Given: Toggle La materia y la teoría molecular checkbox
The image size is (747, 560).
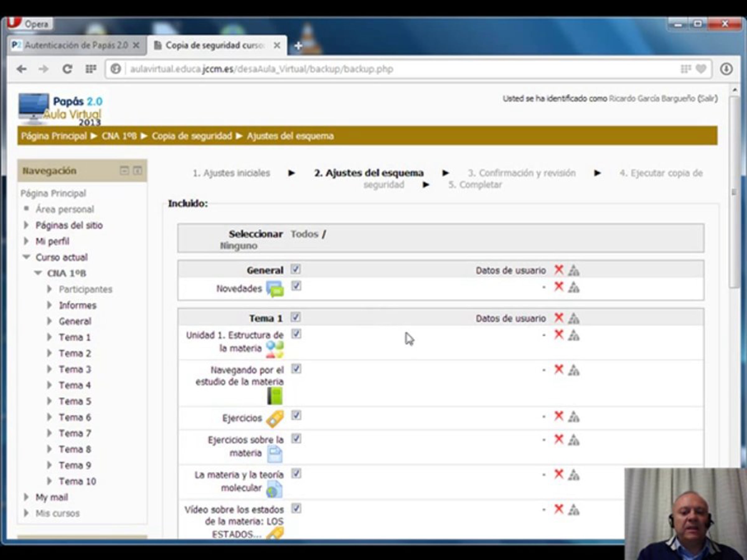Looking at the screenshot, I should 296,474.
